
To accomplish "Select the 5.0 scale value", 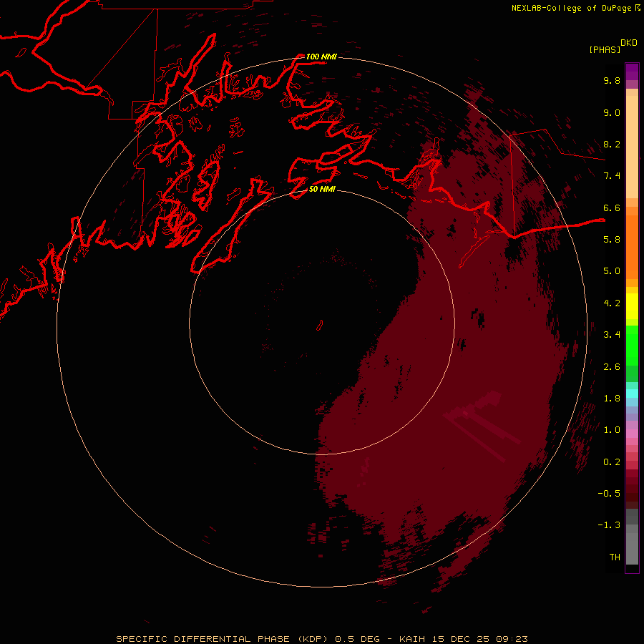I will click(x=612, y=271).
